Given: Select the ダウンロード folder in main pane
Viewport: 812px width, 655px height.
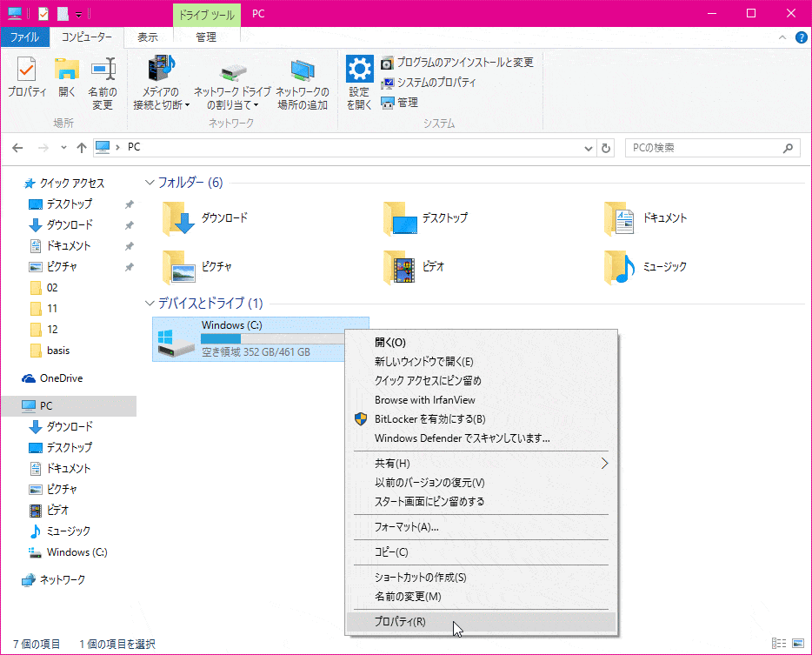Looking at the screenshot, I should (205, 218).
